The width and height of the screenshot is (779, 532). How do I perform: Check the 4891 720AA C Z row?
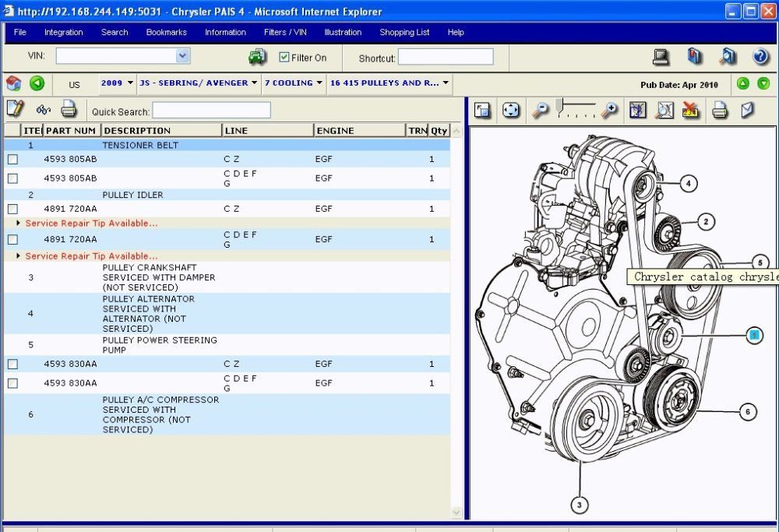click(13, 209)
